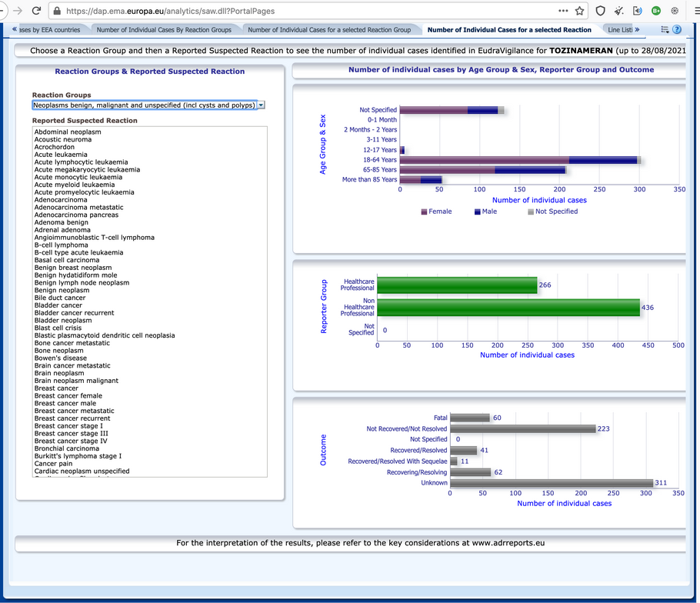Click the Fatal outcome bar
Screen dimensions: 700x603
470,418
